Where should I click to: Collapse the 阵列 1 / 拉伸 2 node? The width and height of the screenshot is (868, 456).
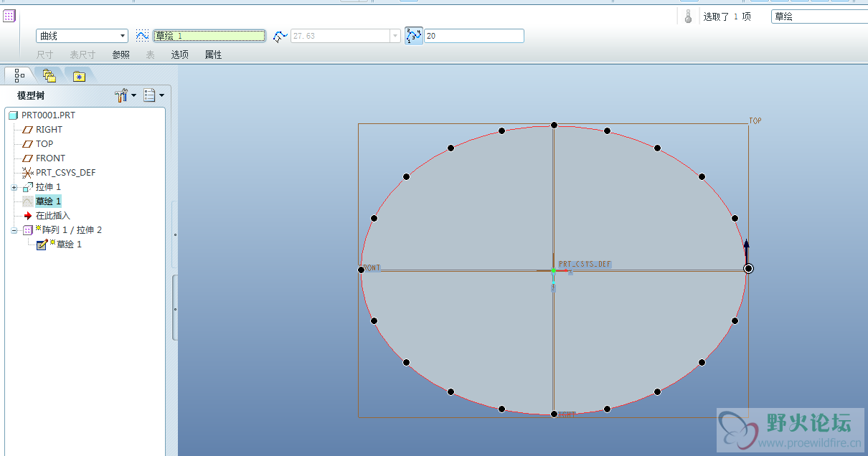point(14,230)
